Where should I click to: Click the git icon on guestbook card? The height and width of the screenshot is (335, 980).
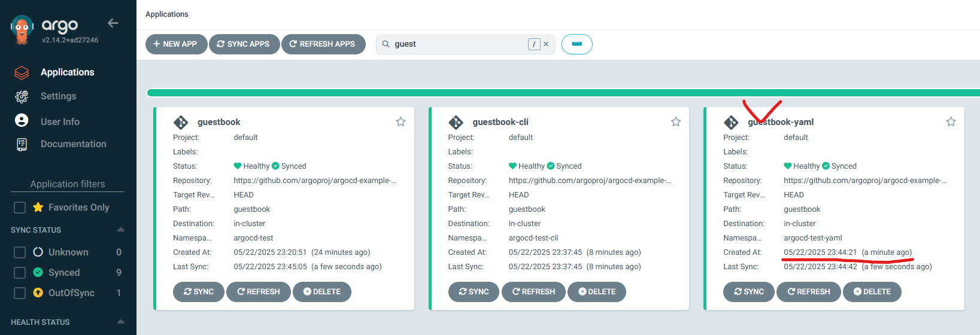181,123
